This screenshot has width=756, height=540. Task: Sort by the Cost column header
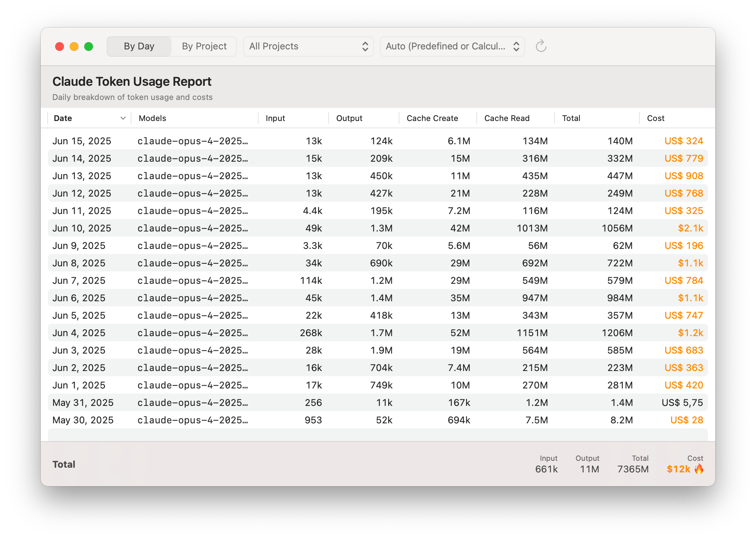point(655,118)
